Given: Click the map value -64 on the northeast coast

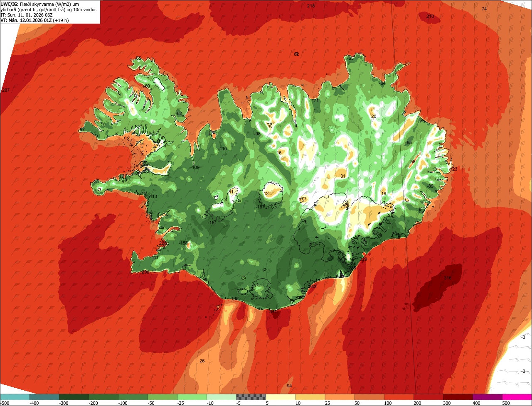Looking at the screenshot, I should pos(383,83).
